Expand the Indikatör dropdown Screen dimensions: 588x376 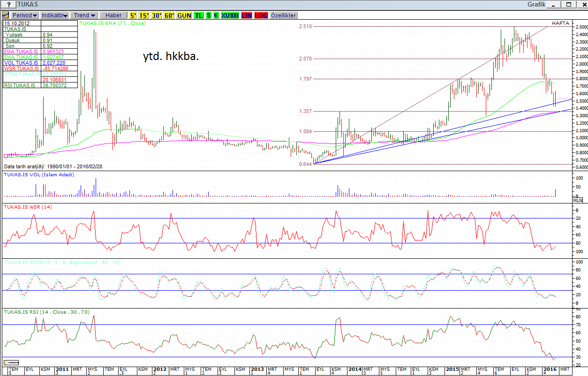tap(54, 15)
